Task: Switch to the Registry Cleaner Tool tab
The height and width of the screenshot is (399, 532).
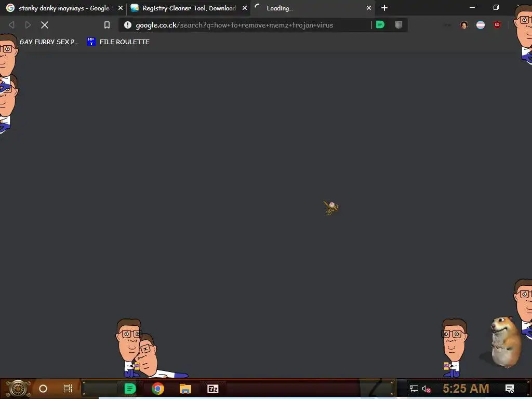Action: pos(188,8)
